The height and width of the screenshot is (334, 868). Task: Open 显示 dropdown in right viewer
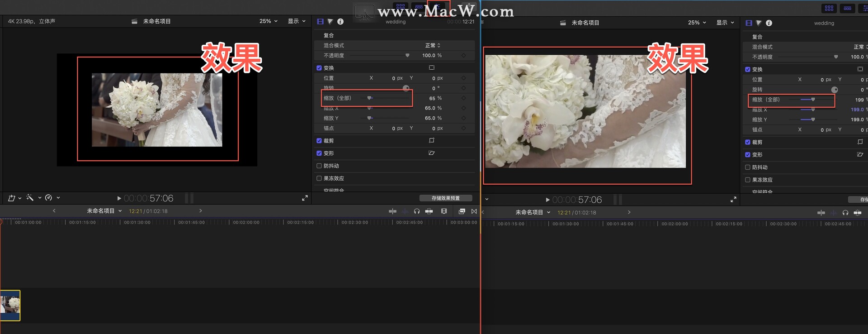[x=726, y=23]
